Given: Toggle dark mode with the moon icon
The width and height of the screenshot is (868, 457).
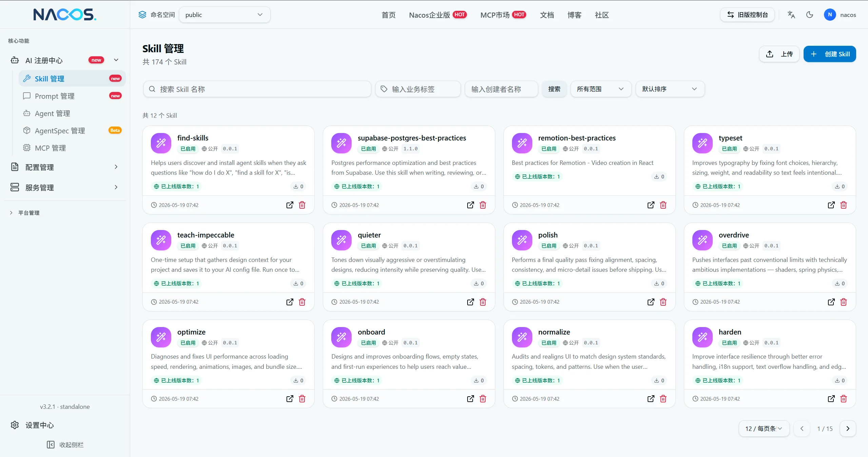Looking at the screenshot, I should click(810, 15).
